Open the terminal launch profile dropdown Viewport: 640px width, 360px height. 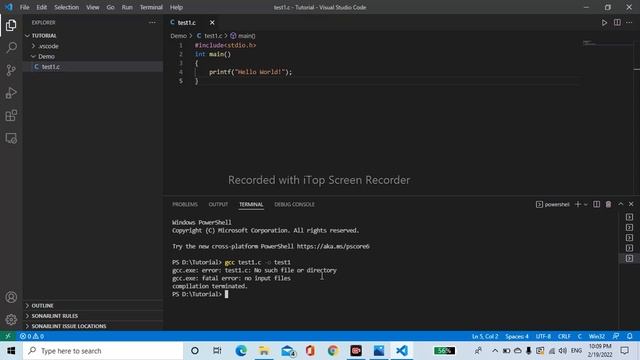(x=586, y=204)
